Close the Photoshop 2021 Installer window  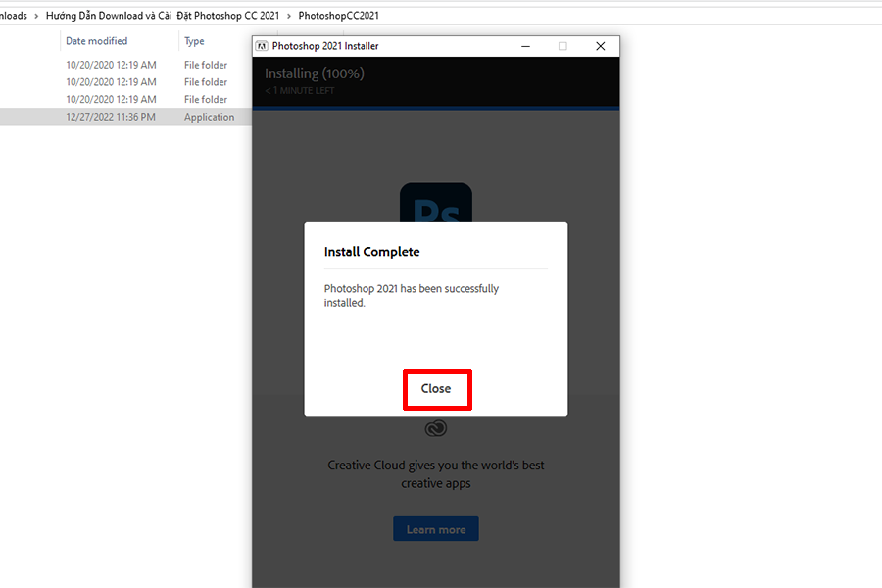600,46
